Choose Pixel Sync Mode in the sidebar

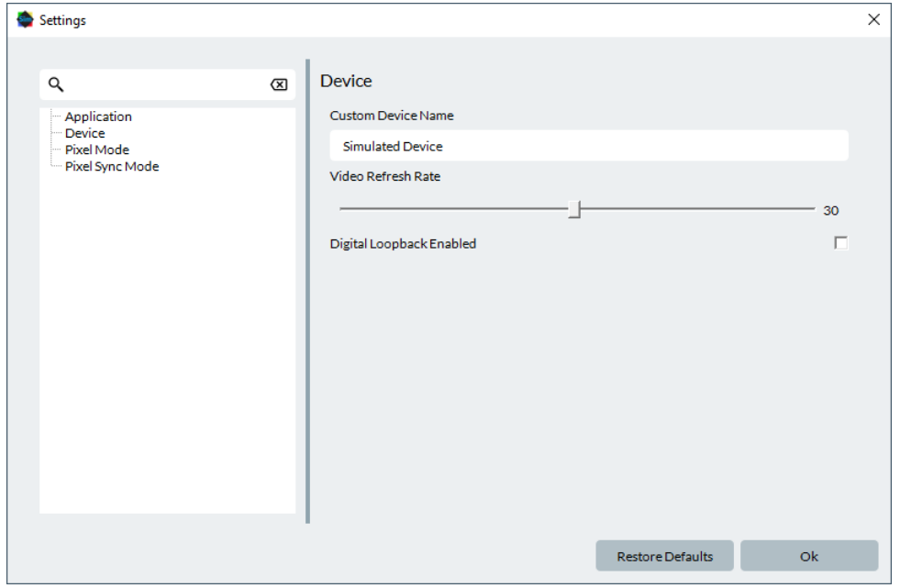click(111, 166)
